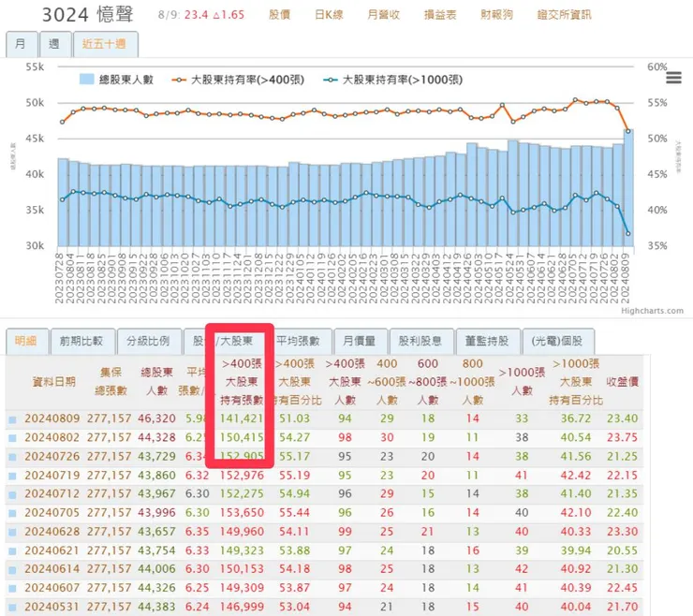Click closing price 20.55
Viewport: 693px width, 616px height.
(622, 550)
